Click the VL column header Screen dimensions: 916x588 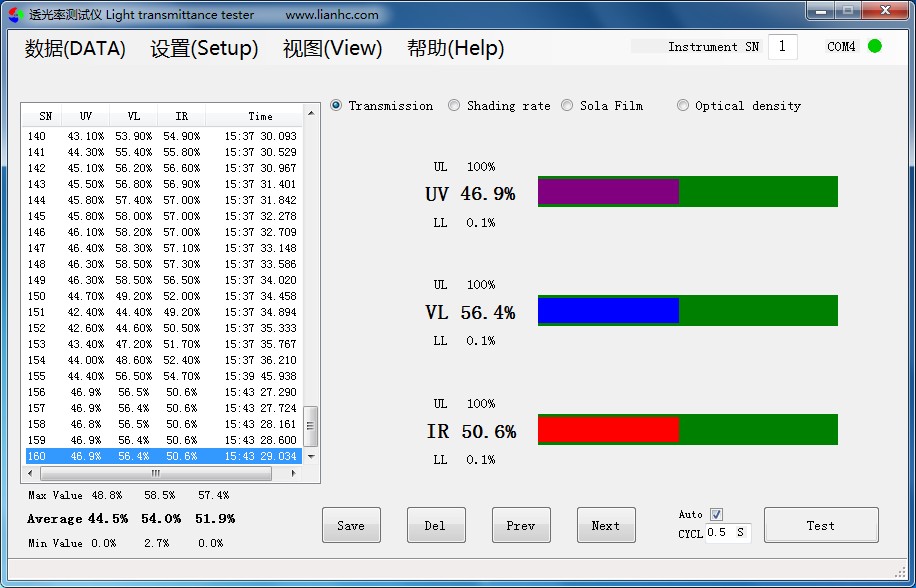click(134, 116)
